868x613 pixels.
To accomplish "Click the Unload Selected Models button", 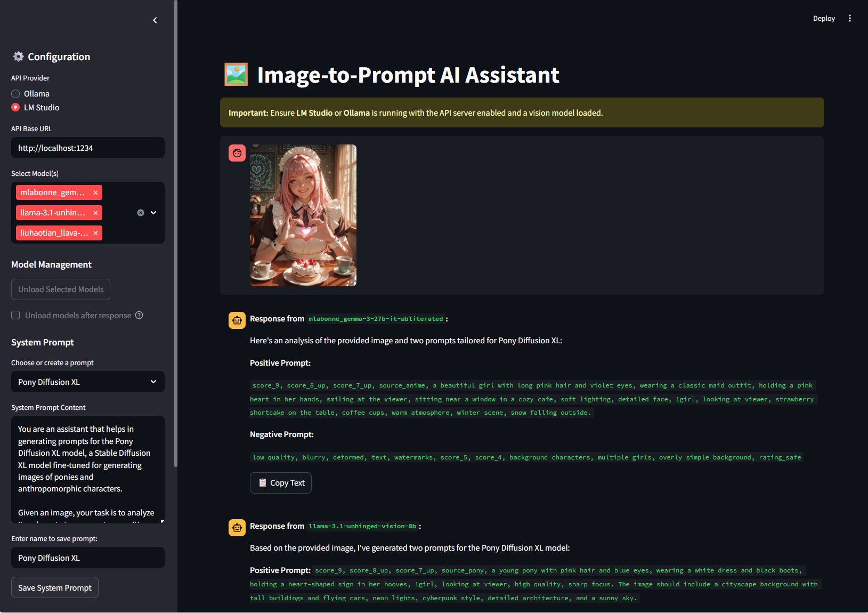I will pyautogui.click(x=61, y=289).
